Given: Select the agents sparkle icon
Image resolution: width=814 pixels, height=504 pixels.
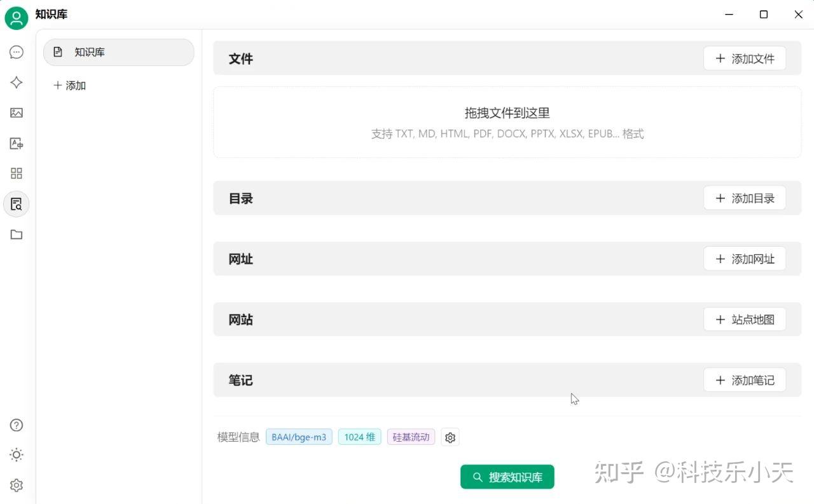Looking at the screenshot, I should [16, 83].
